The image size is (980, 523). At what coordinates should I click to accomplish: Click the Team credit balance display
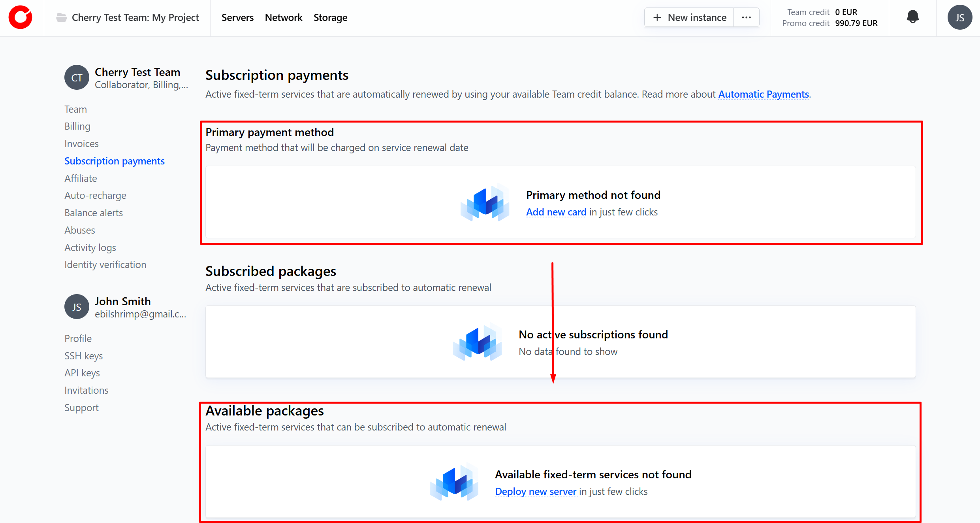point(830,12)
